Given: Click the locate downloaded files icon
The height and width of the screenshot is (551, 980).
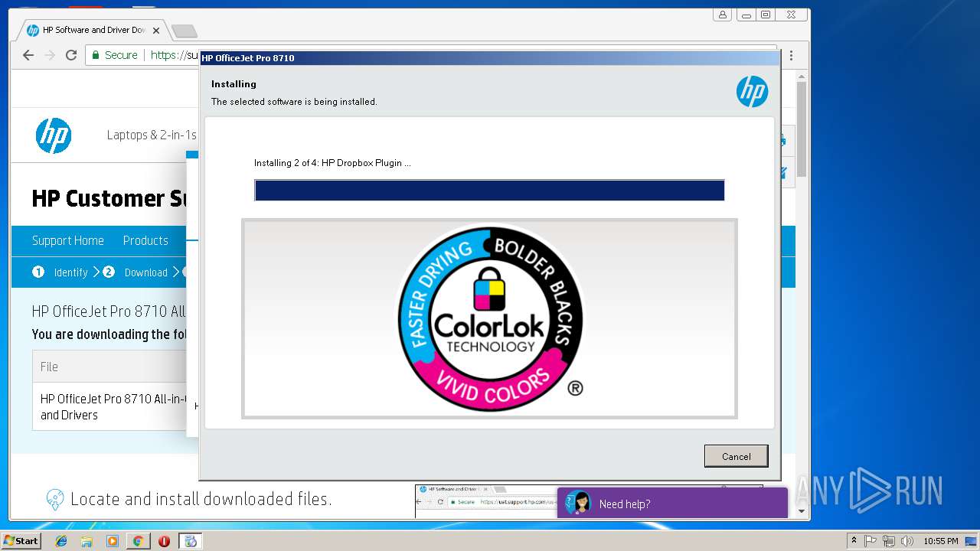Looking at the screenshot, I should [x=55, y=500].
